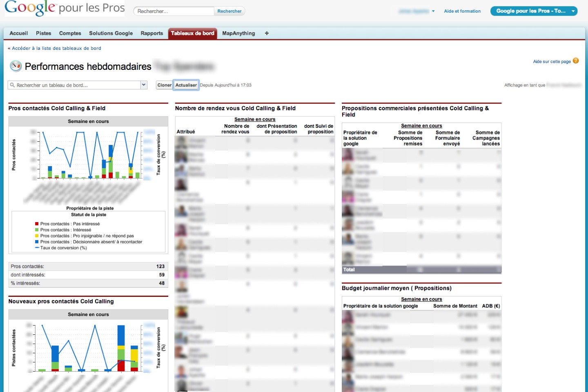Click the Actualiser button

(x=186, y=85)
